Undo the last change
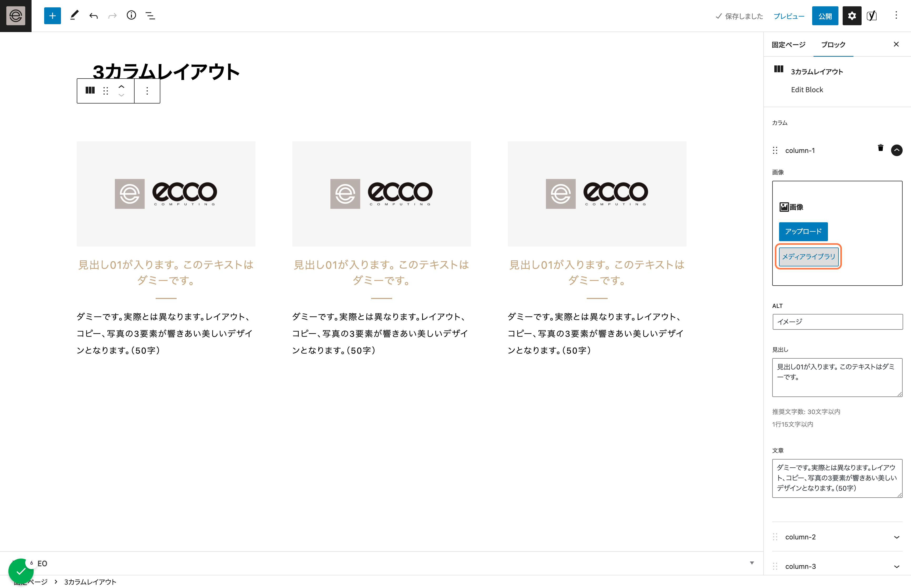The height and width of the screenshot is (588, 911). 94,16
